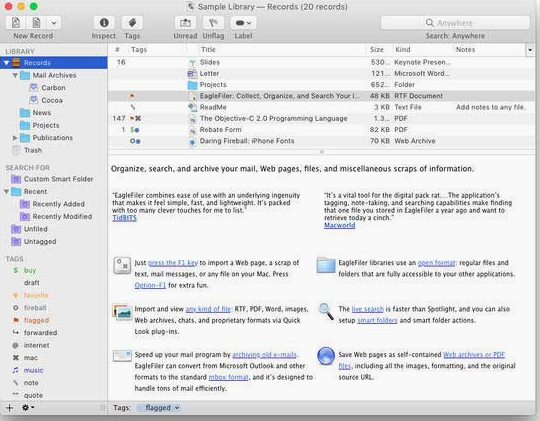The height and width of the screenshot is (421, 540).
Task: Collapse the Mail Archives folder triangle
Action: tap(15, 75)
